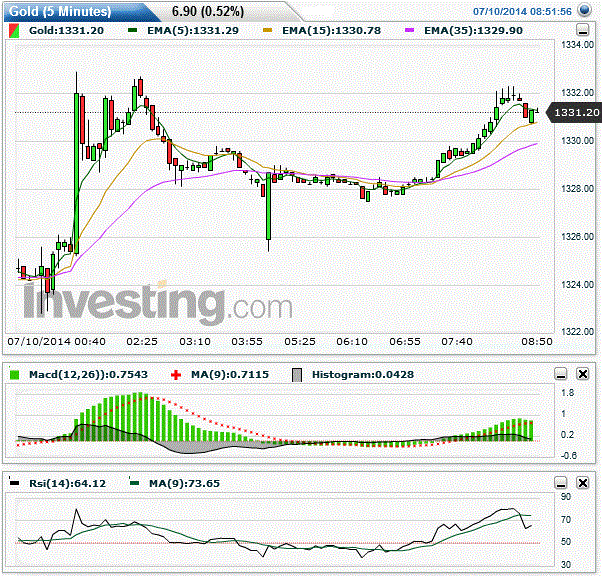Click the EMA(5) green legend swatch
The width and height of the screenshot is (602, 576).
click(x=132, y=30)
